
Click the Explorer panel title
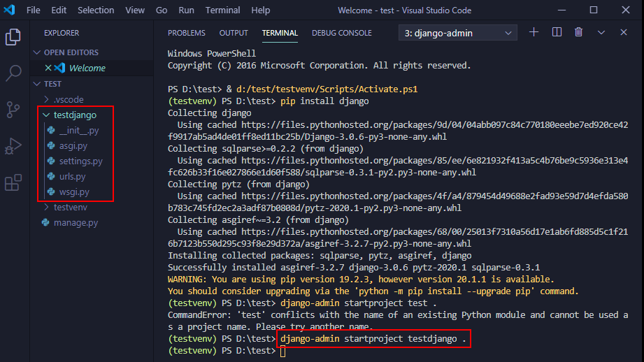[x=62, y=33]
